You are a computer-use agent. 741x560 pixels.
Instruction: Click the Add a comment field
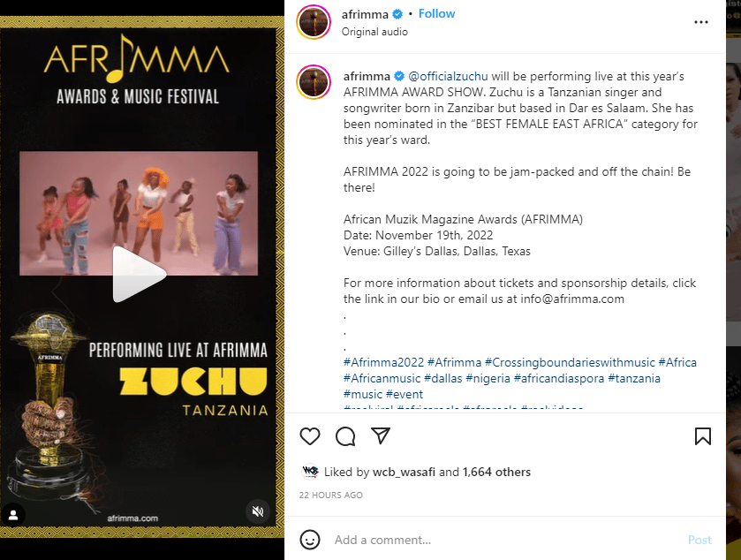506,540
